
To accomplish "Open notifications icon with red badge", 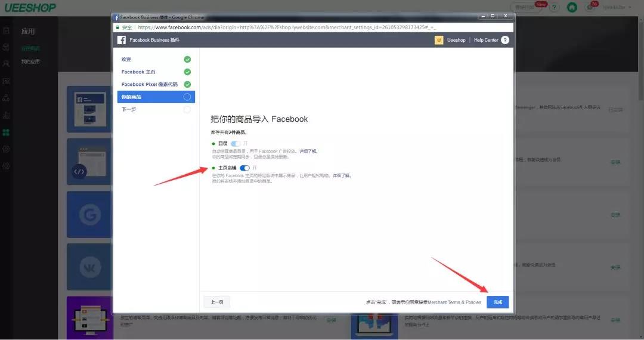I will (x=590, y=7).
